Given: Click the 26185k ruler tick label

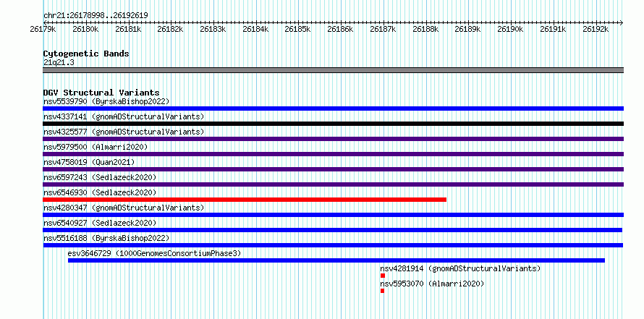Looking at the screenshot, I should point(298,29).
